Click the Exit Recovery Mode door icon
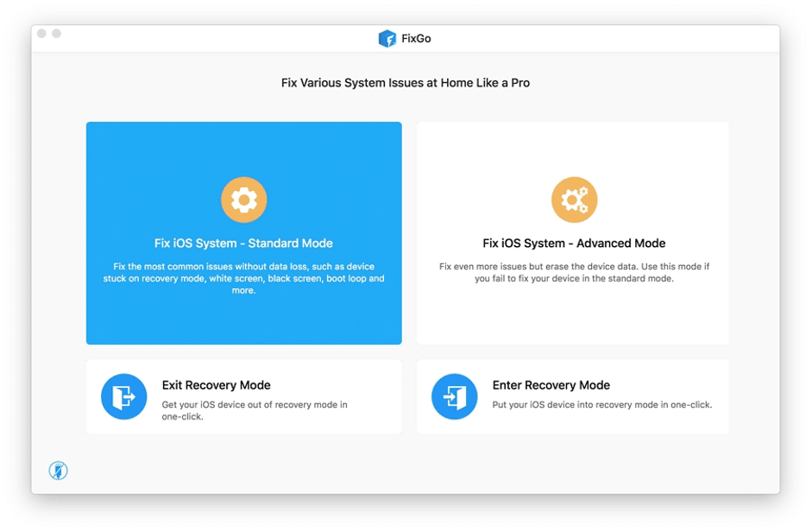Screen dimensions: 812x532 coord(123,396)
